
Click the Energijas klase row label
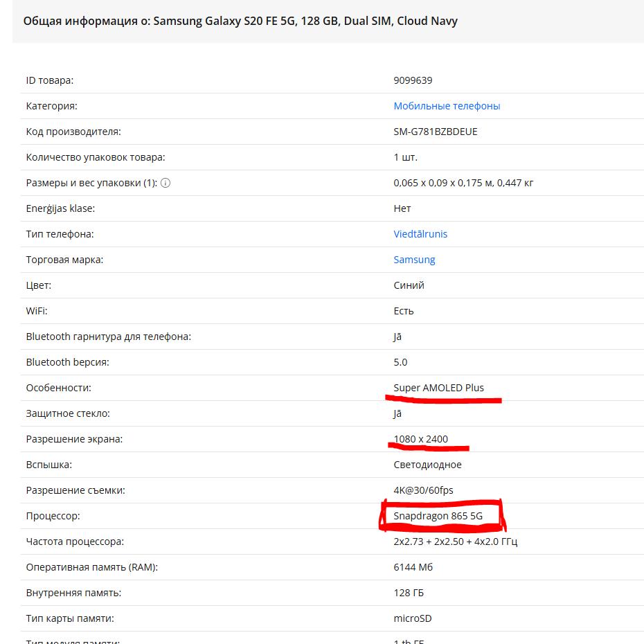(x=60, y=208)
